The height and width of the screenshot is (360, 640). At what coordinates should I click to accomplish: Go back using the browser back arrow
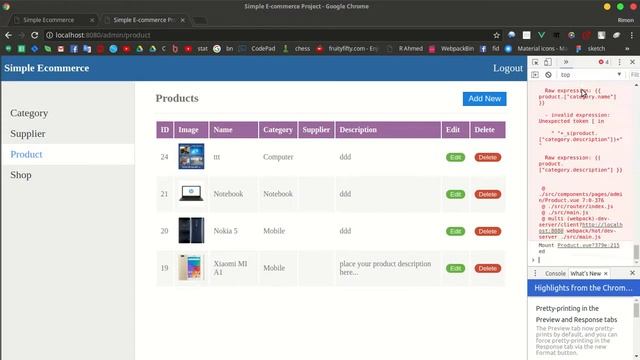tap(8, 36)
